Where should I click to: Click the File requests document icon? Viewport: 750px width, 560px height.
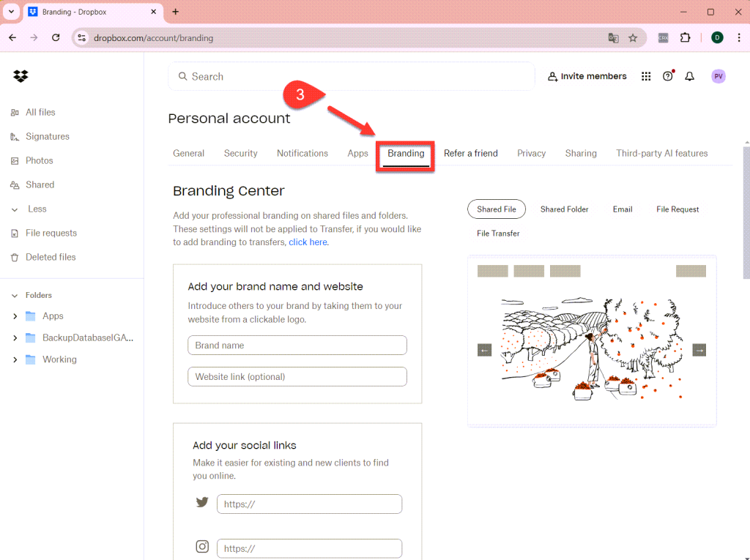coord(15,234)
